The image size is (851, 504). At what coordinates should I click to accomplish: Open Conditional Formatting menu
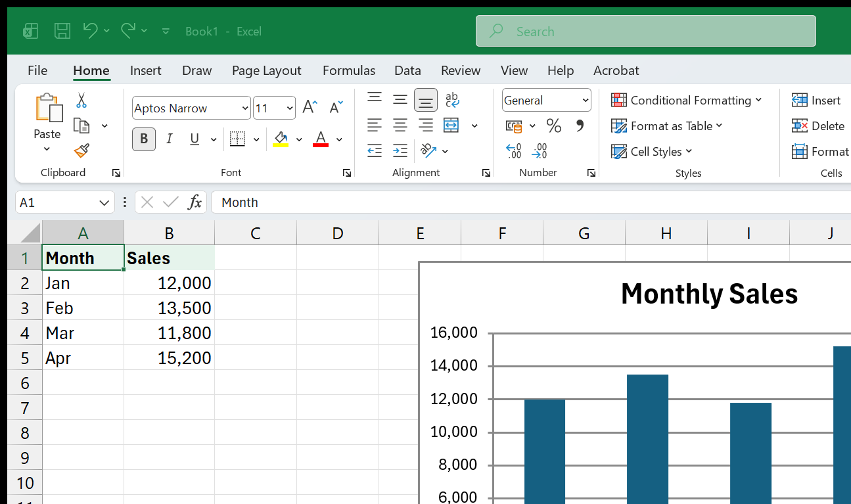686,100
